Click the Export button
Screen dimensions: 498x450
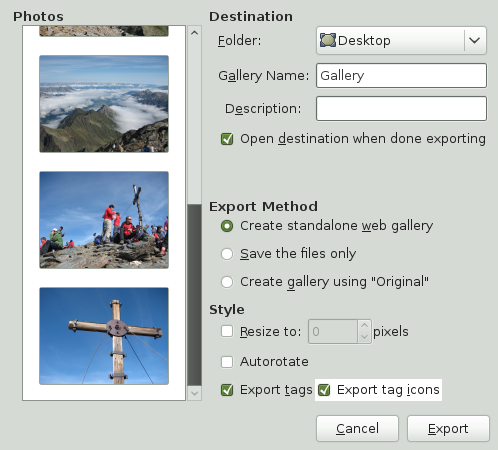point(448,428)
